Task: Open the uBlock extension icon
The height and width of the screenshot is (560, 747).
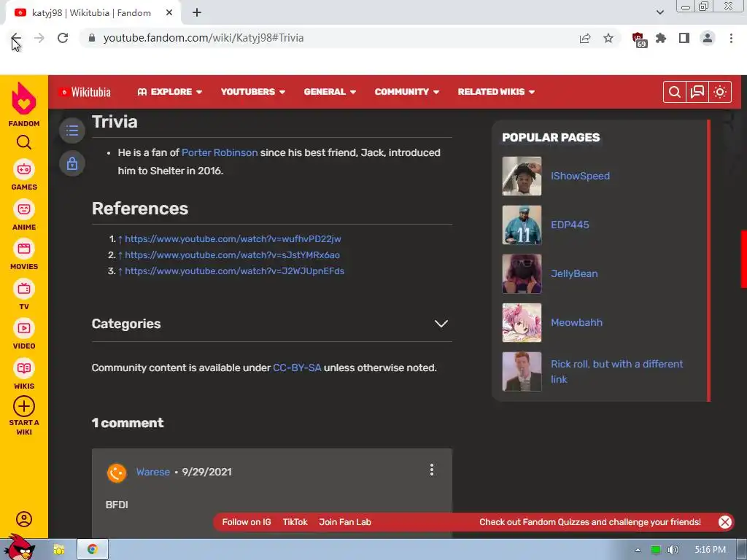Action: coord(638,39)
